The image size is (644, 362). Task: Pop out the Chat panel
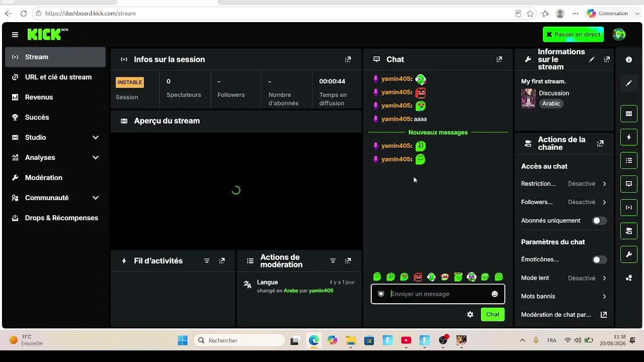499,59
